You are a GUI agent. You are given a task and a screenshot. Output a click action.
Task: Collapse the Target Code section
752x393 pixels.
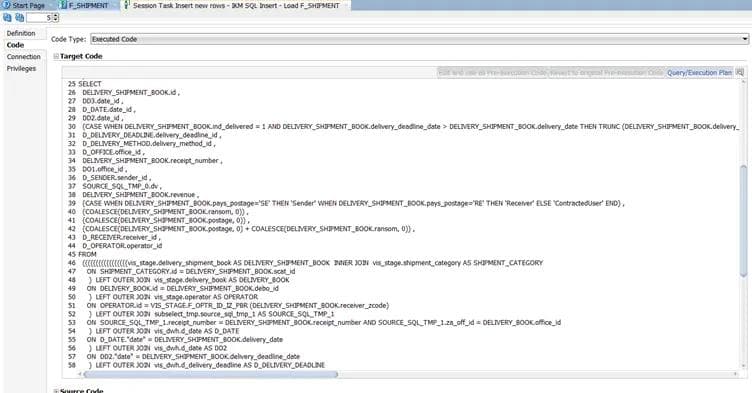click(56, 56)
